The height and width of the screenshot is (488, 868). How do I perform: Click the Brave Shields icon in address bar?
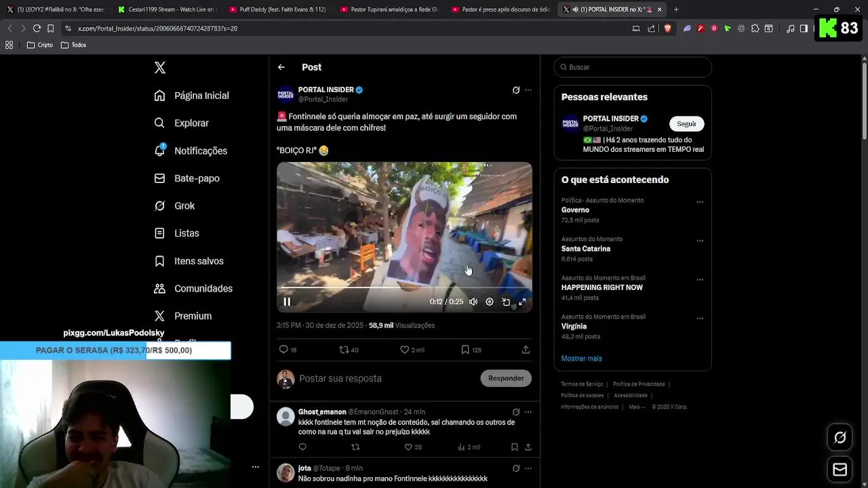667,28
